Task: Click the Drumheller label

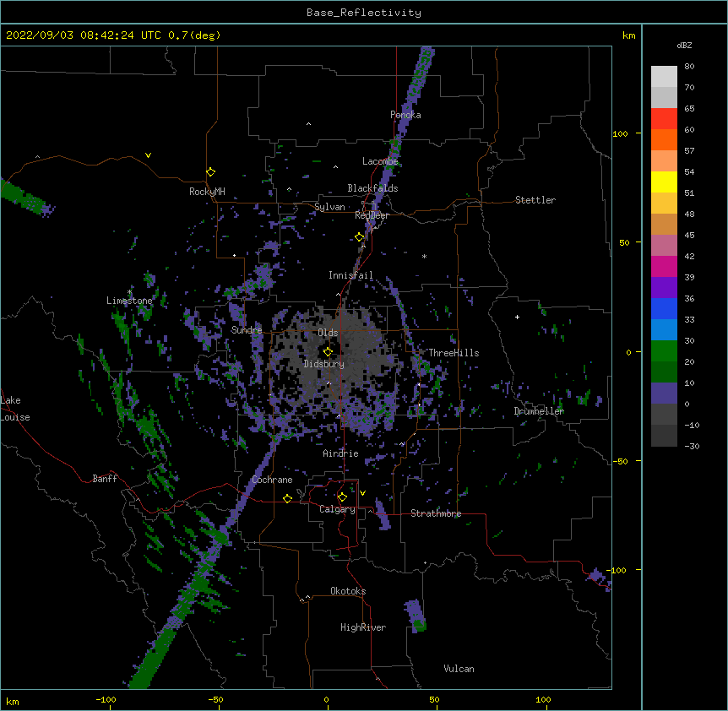Action: [x=539, y=411]
